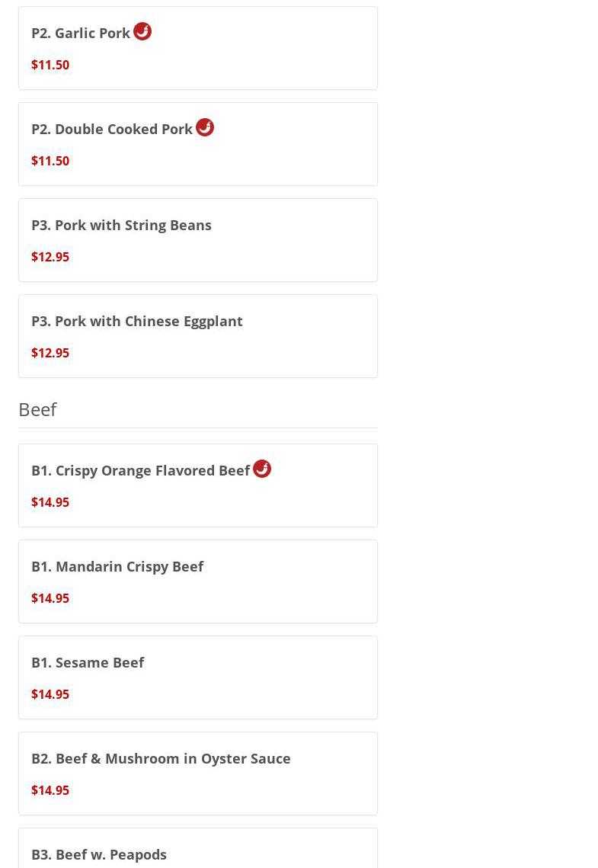Image resolution: width=598 pixels, height=868 pixels.
Task: Click the Beef category heading
Action: point(37,409)
